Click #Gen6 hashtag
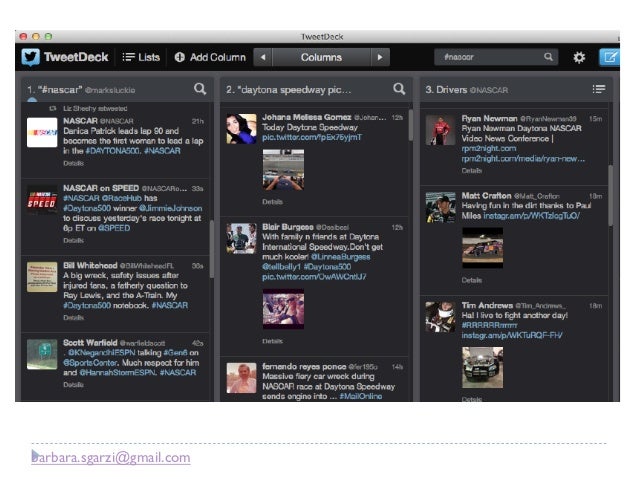This screenshot has height=479, width=638. pyautogui.click(x=175, y=353)
